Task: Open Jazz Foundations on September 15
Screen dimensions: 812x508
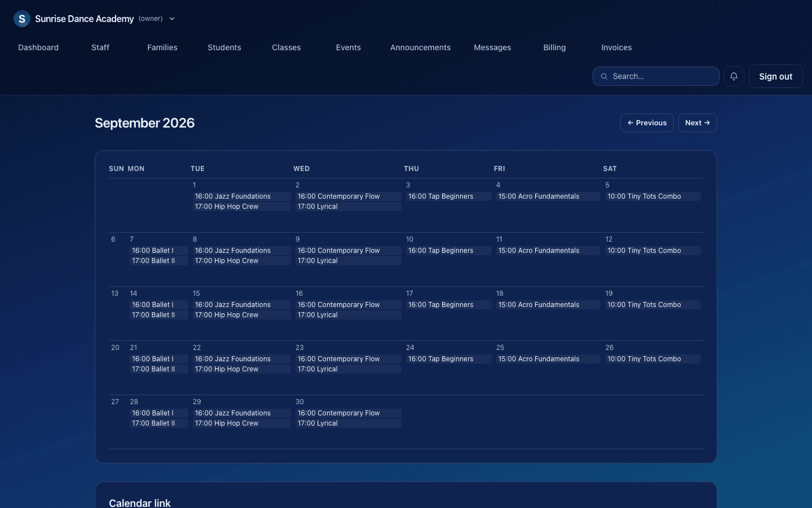Action: [242, 305]
